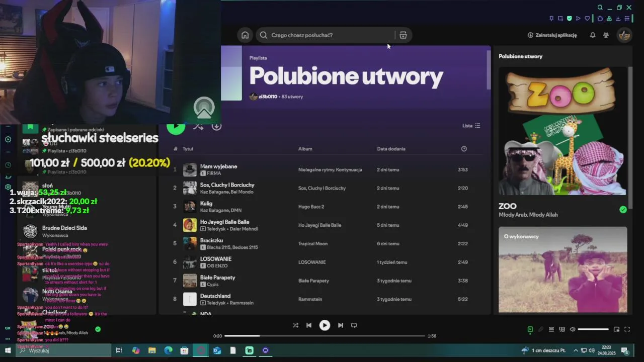Open browser search (magnifier) in title bar

600,8
